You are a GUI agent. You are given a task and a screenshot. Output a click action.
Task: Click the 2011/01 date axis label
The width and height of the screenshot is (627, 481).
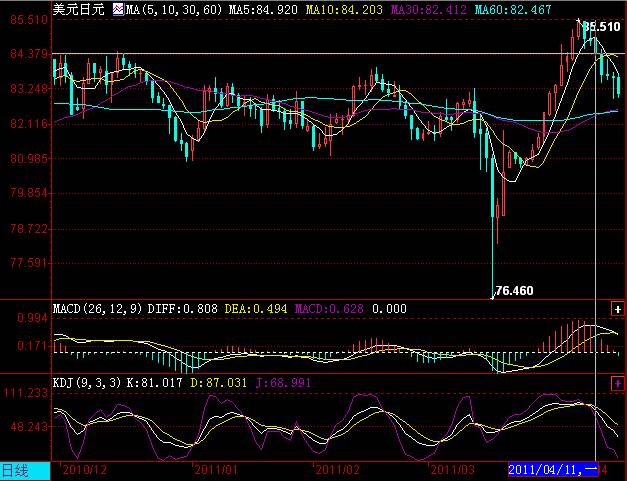pos(216,470)
